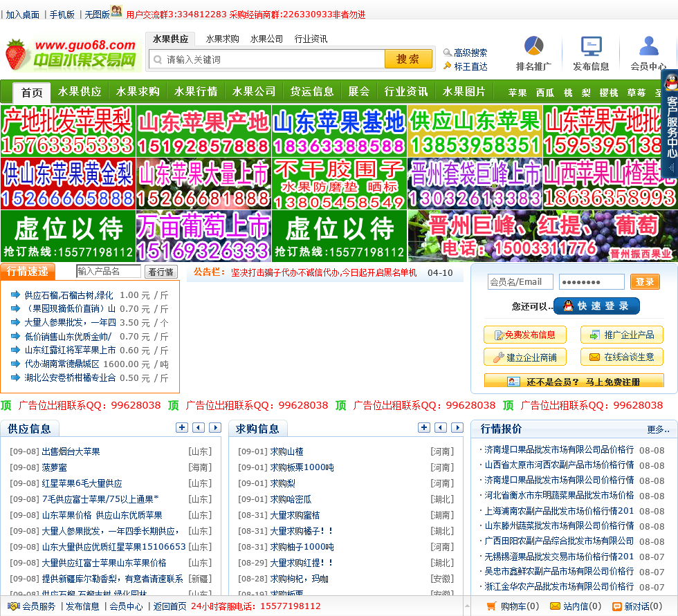The image size is (678, 616).
Task: Open the 西瓜 category link
Action: pos(545,93)
